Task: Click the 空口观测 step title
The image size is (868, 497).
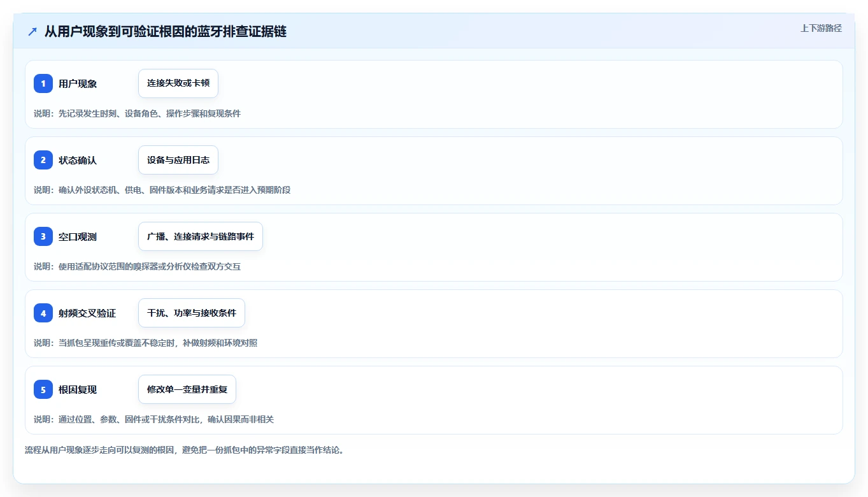Action: tap(78, 236)
